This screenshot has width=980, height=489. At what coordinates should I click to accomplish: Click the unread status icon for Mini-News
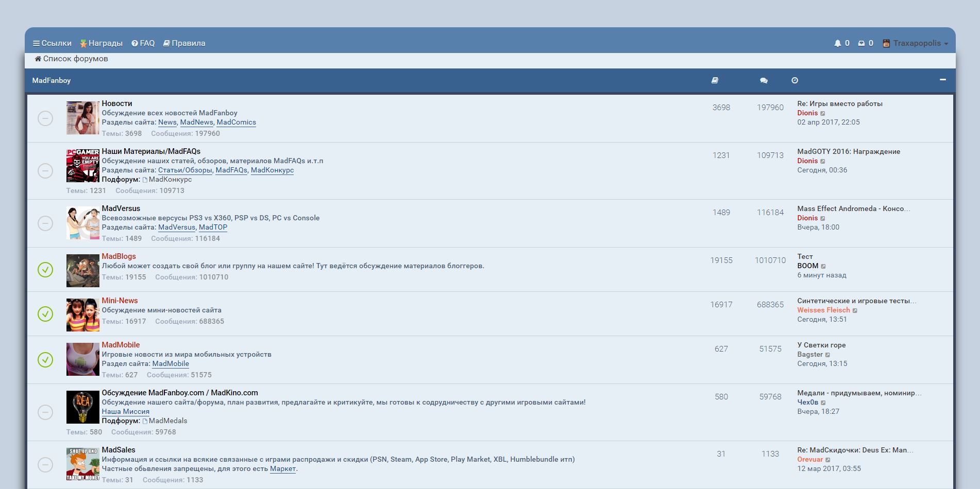coord(45,314)
